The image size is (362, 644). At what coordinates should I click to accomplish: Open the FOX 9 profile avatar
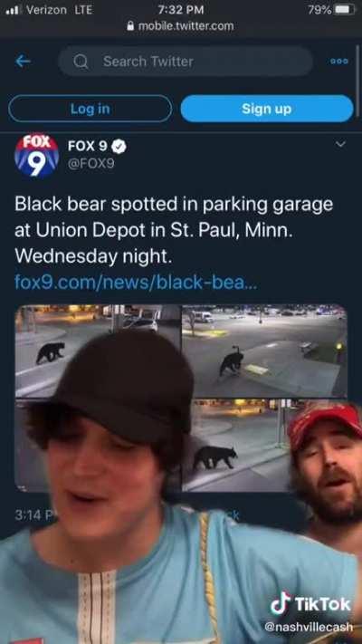(x=36, y=156)
